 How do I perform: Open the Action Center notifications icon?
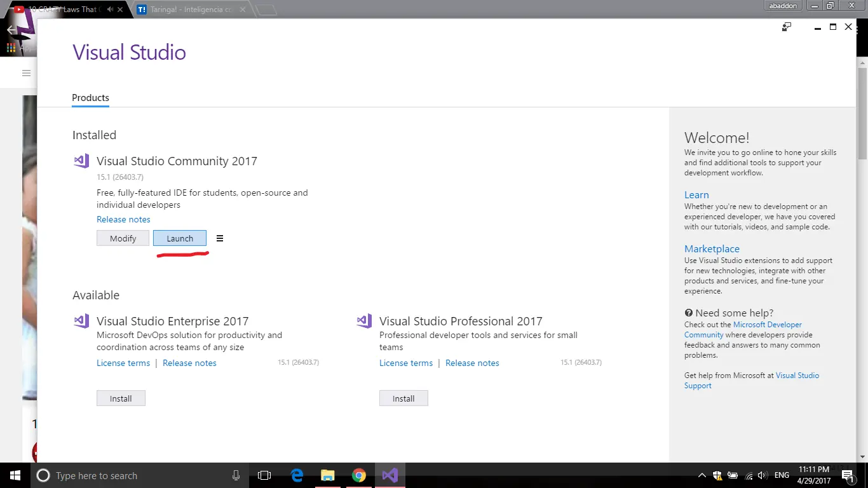click(x=847, y=475)
